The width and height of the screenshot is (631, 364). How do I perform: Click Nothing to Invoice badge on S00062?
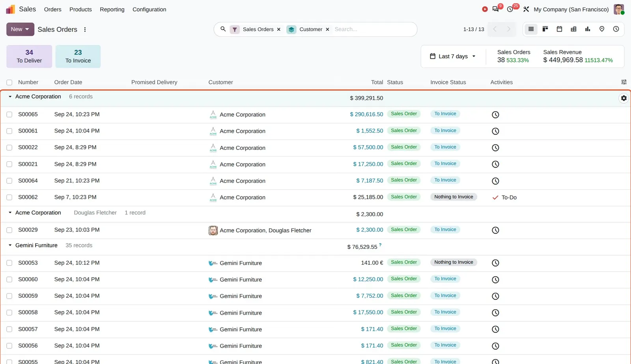pos(454,197)
